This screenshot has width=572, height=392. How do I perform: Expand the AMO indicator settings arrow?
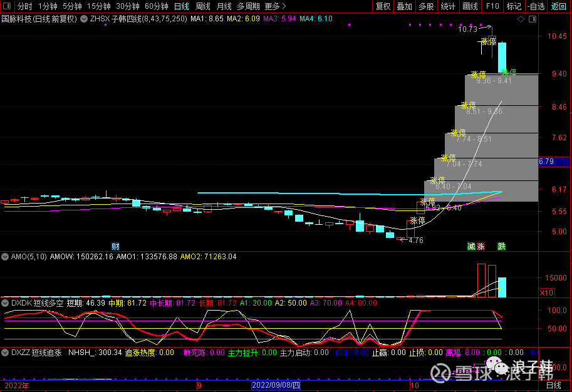click(5, 257)
